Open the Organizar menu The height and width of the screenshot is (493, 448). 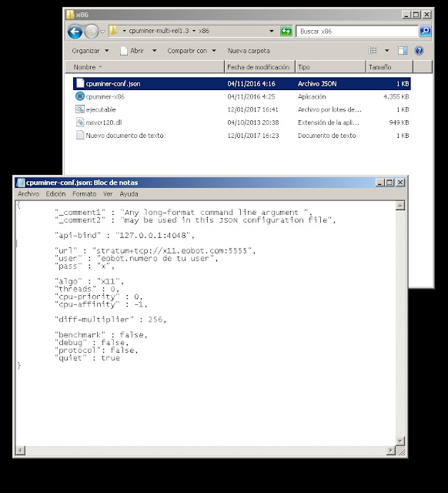point(90,51)
